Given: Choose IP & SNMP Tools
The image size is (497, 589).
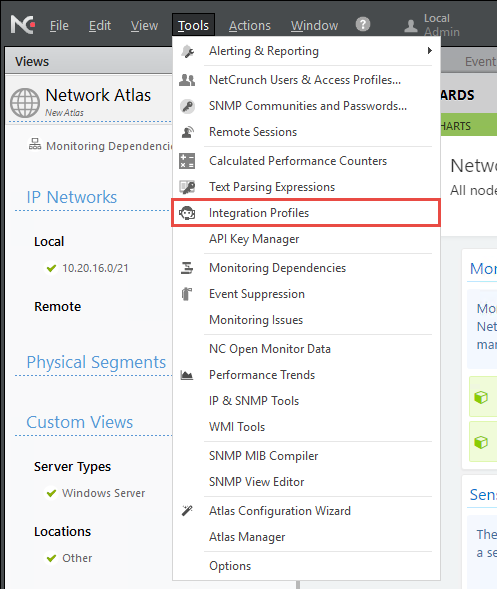Looking at the screenshot, I should 306,401.
